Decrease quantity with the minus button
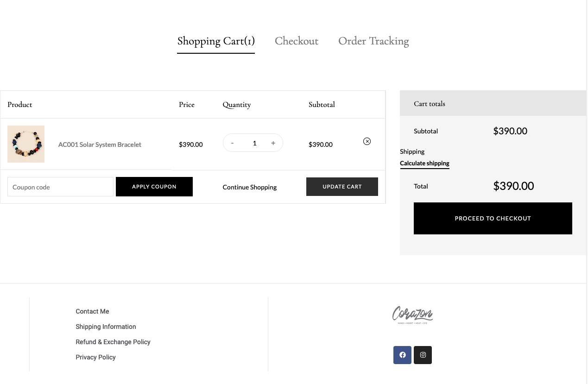Screen dimensions: 588x384 pos(232,143)
